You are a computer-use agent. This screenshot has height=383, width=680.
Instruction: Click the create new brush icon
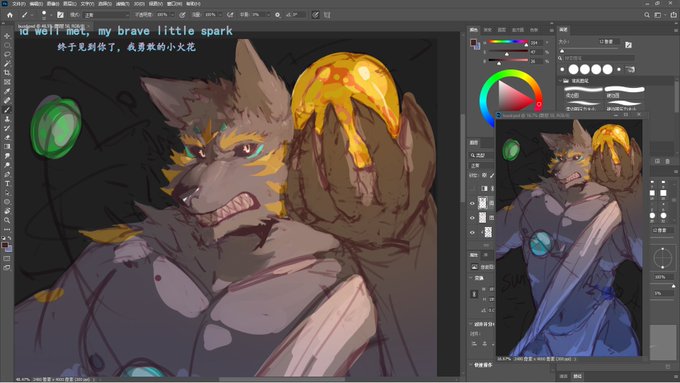657,161
